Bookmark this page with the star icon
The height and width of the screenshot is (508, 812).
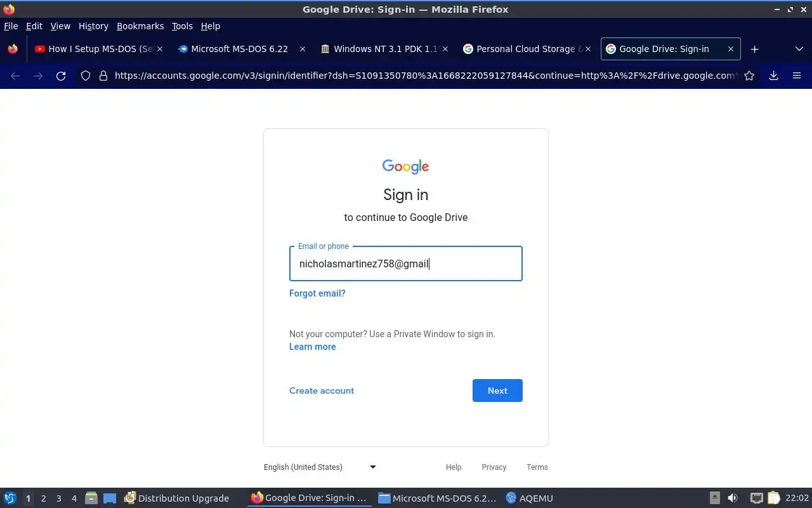[x=749, y=76]
